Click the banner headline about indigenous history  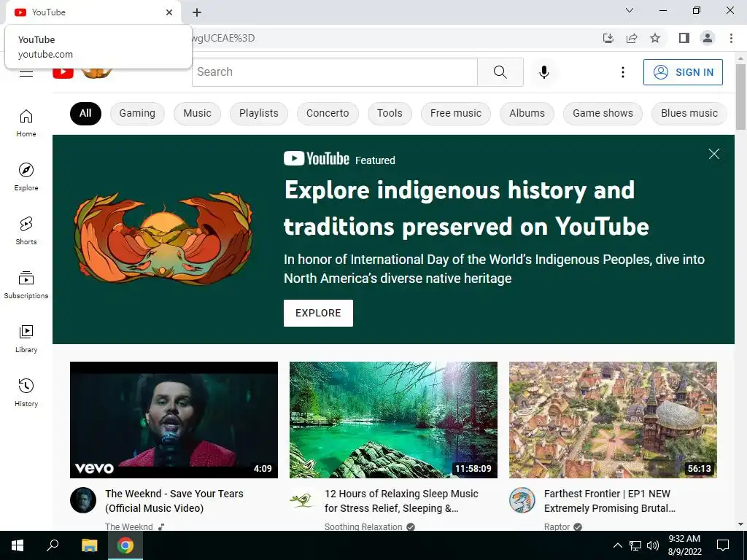click(466, 208)
